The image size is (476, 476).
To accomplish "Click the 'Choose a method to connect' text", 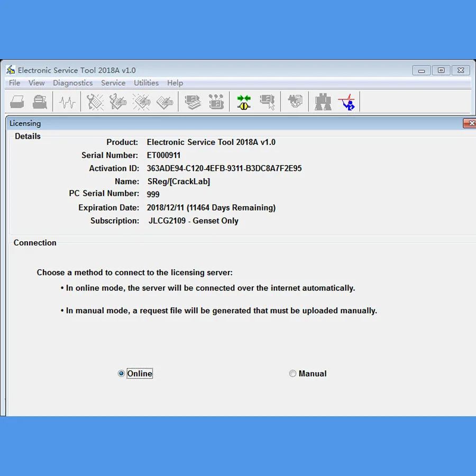I will coord(135,272).
